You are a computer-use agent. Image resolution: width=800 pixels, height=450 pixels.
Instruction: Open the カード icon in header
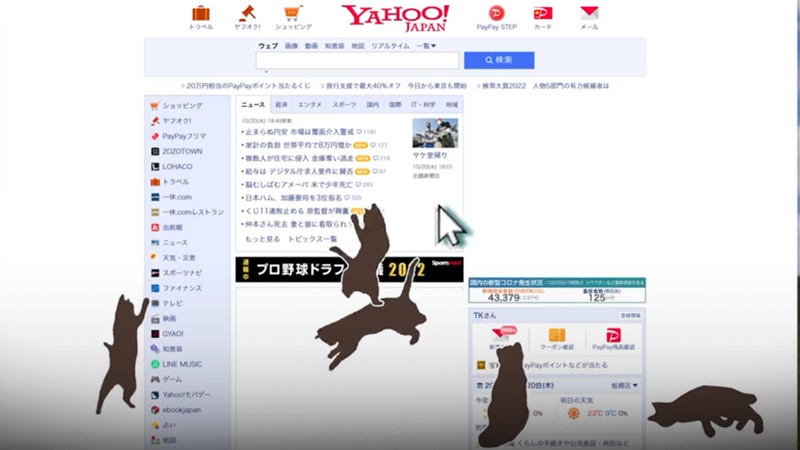[543, 13]
